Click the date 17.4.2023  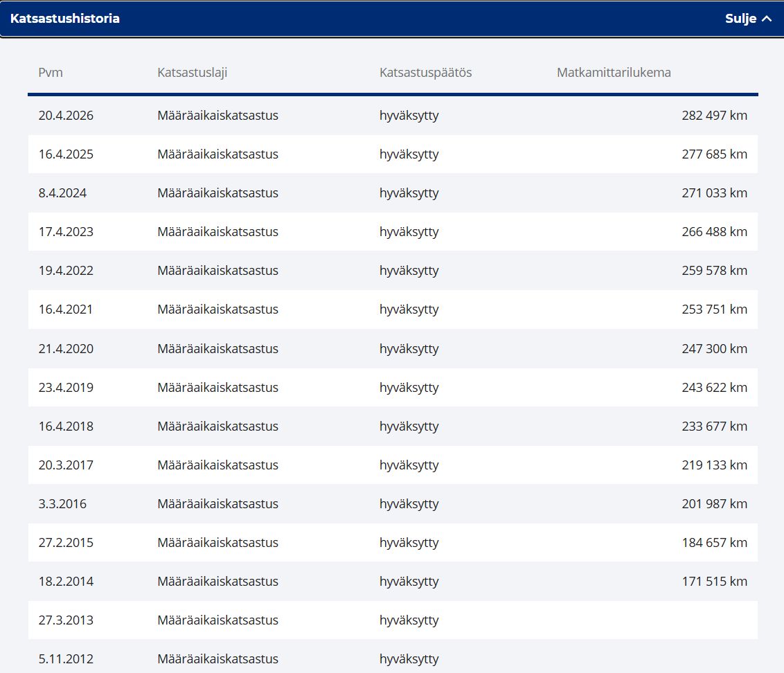click(x=66, y=231)
